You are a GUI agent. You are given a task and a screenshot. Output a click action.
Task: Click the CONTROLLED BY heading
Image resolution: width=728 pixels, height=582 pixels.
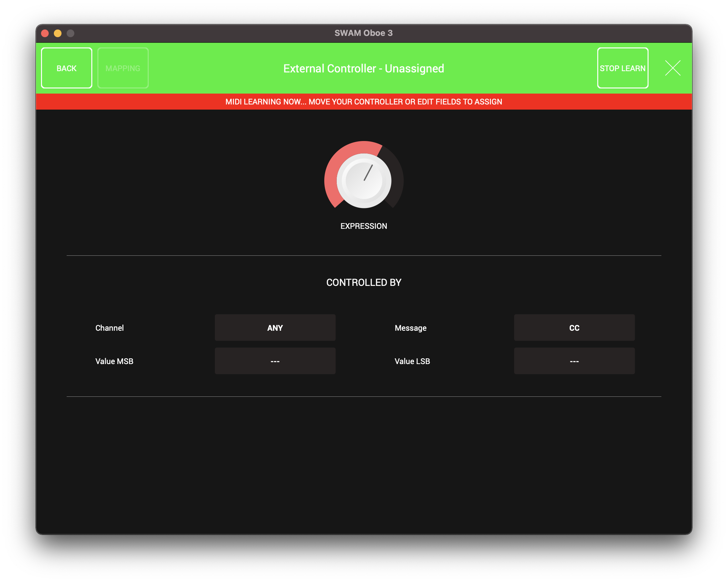tap(364, 282)
